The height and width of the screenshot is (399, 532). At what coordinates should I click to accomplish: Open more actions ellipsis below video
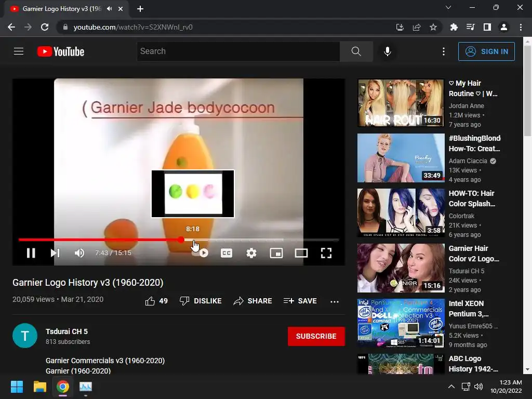[335, 301]
